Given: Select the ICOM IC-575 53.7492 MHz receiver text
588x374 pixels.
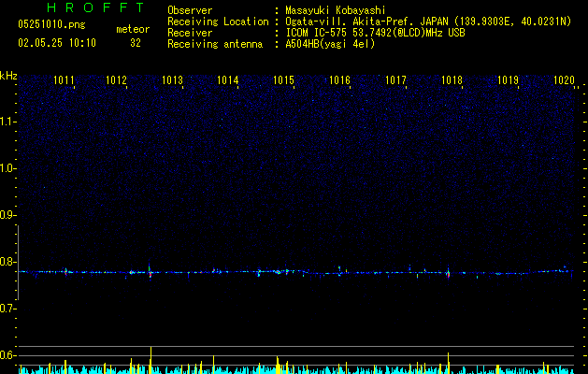Looking at the screenshot, I should (x=375, y=33).
